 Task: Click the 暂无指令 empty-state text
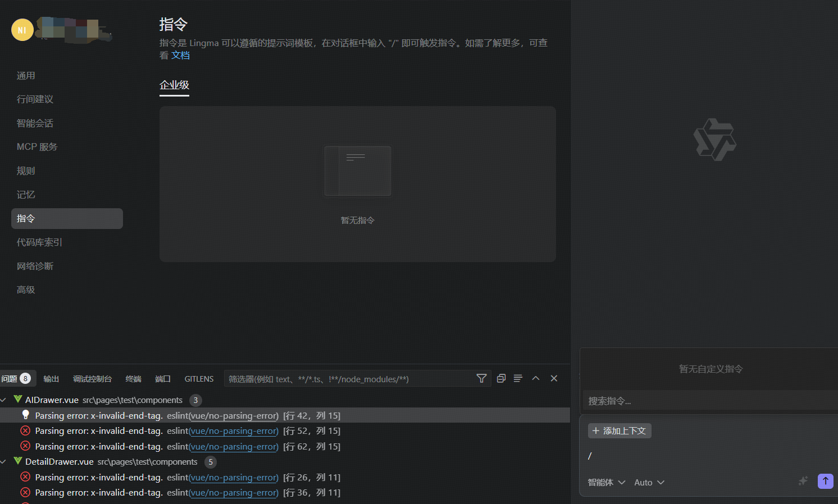pos(358,220)
